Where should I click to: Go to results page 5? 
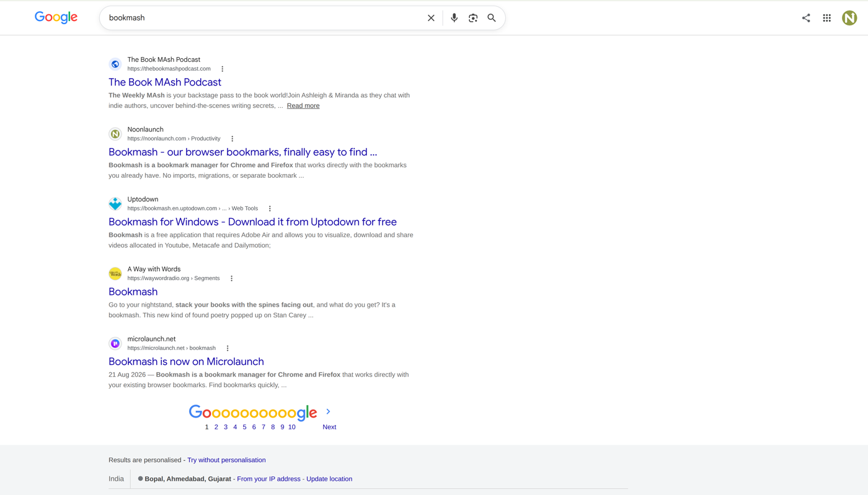pyautogui.click(x=244, y=427)
